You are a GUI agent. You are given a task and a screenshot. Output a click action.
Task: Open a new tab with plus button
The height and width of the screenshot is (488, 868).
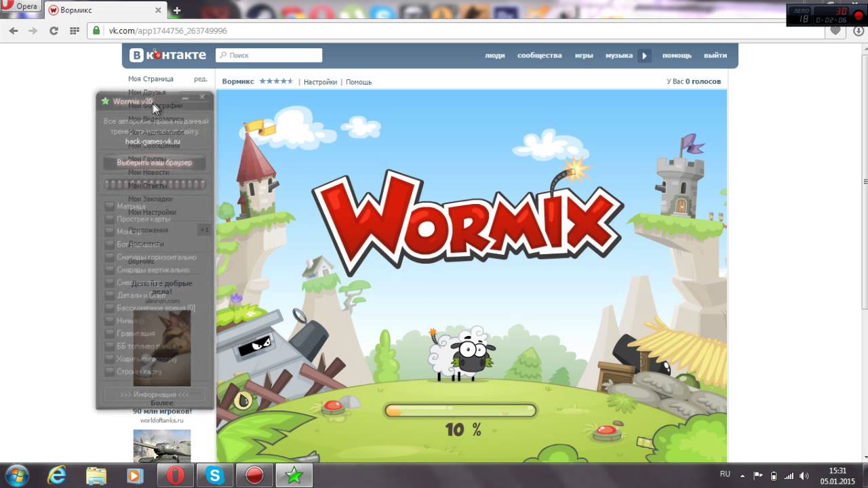pos(177,11)
